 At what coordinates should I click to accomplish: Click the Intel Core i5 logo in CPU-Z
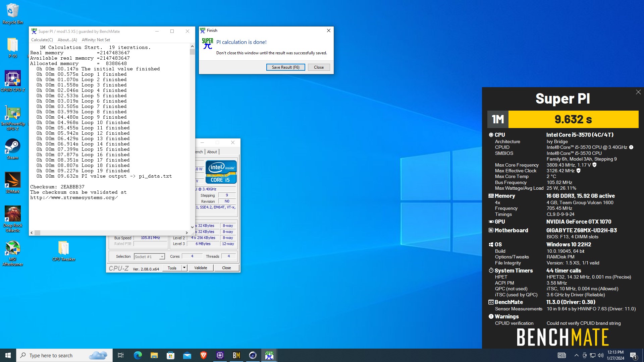[x=221, y=172]
